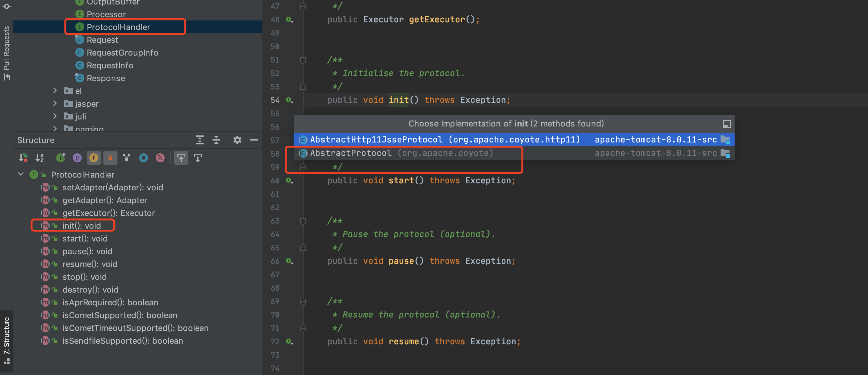Click Sort by Visibility icon in Structure toolbar
This screenshot has height=375, width=868.
tap(23, 158)
